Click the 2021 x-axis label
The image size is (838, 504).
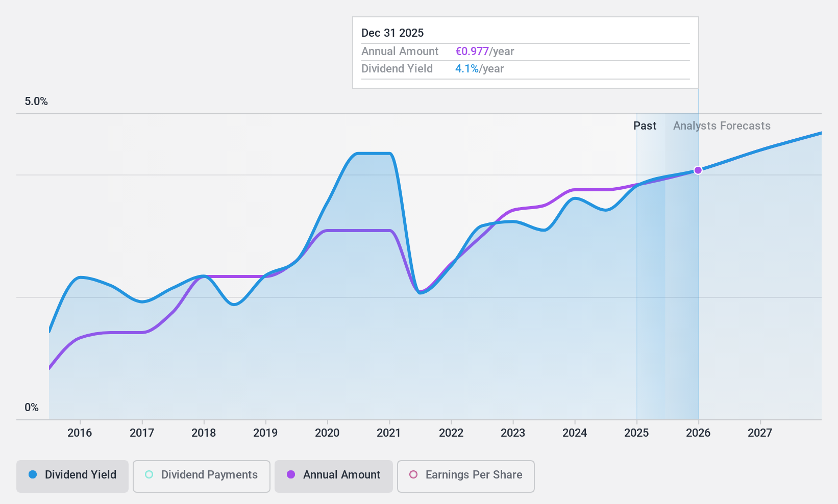389,433
